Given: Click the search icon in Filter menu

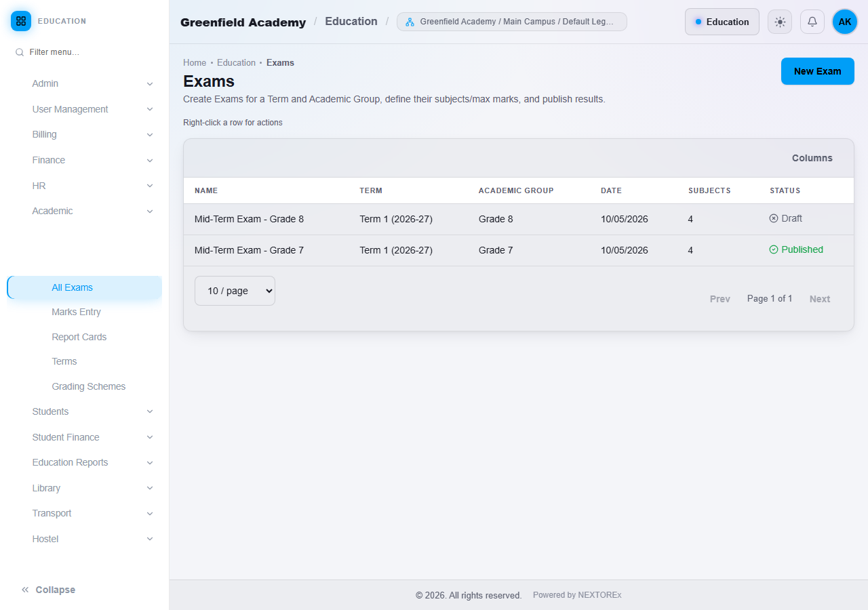Looking at the screenshot, I should (20, 52).
